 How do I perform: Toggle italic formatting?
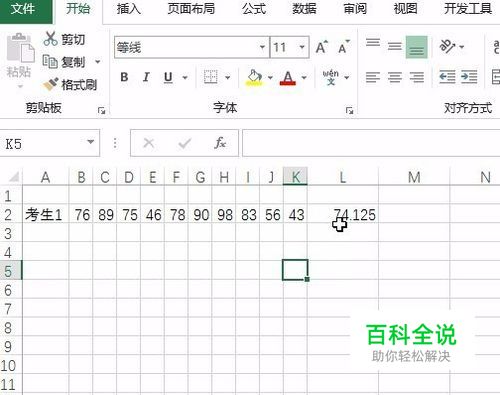click(146, 77)
